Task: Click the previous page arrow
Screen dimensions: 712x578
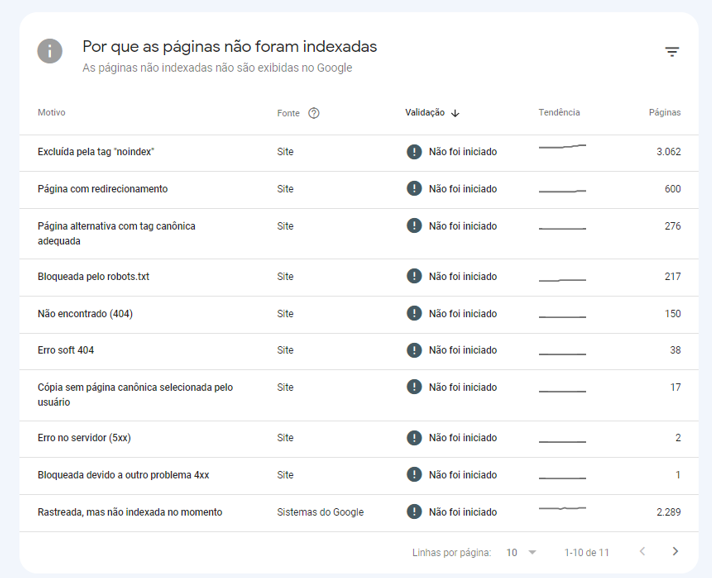Action: coord(642,552)
